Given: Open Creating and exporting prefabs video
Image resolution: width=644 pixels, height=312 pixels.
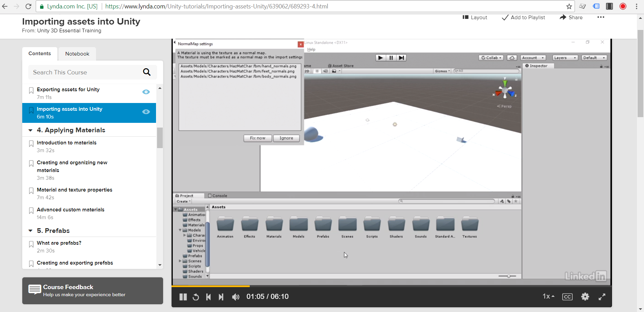Looking at the screenshot, I should [75, 263].
